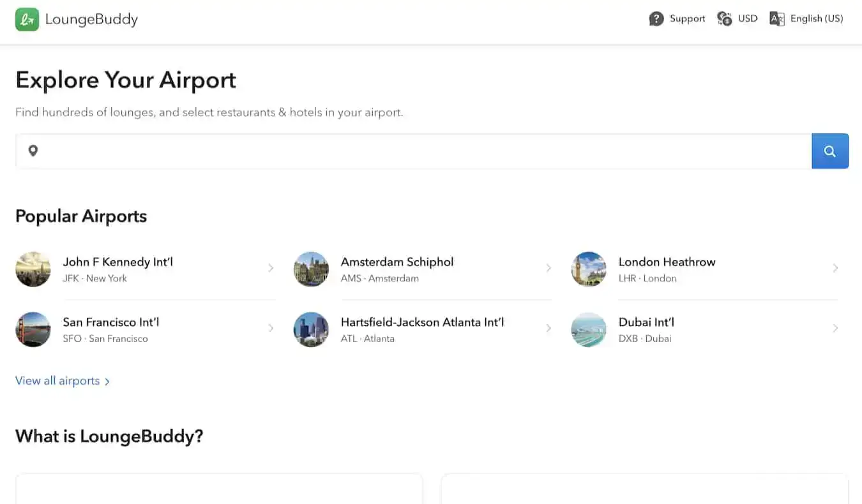This screenshot has height=504, width=862.
Task: Click the chevron beside Dubai Int'l
Action: click(x=835, y=329)
